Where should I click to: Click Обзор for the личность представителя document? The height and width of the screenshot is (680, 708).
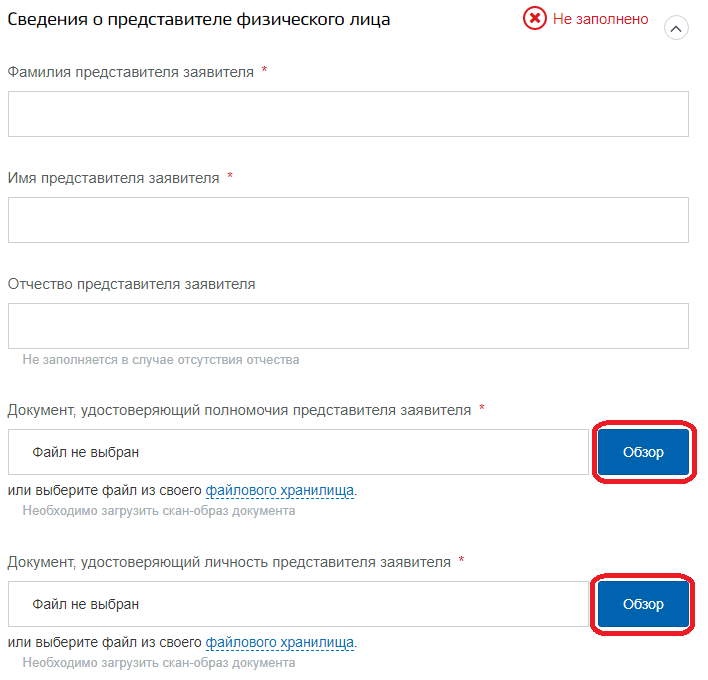click(x=643, y=604)
